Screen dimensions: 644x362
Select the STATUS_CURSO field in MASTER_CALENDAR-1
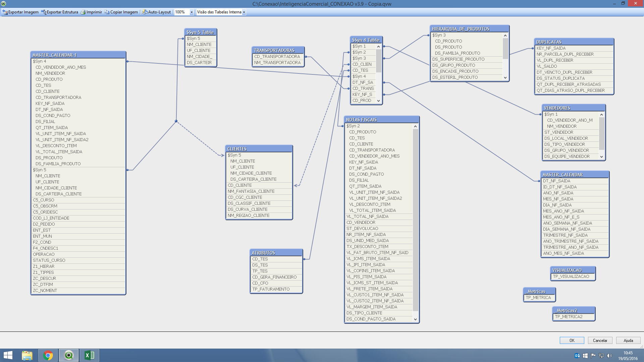point(78,260)
